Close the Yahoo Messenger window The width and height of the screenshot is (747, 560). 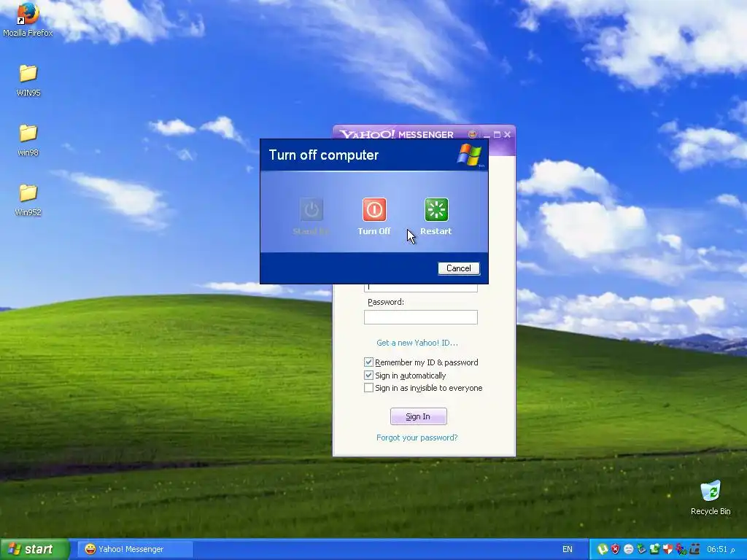tap(508, 135)
